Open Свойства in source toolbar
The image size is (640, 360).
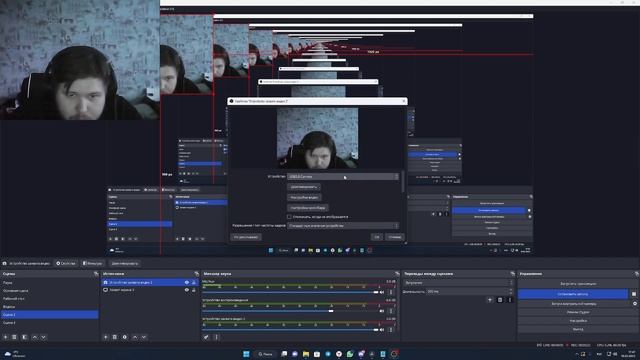click(x=66, y=263)
